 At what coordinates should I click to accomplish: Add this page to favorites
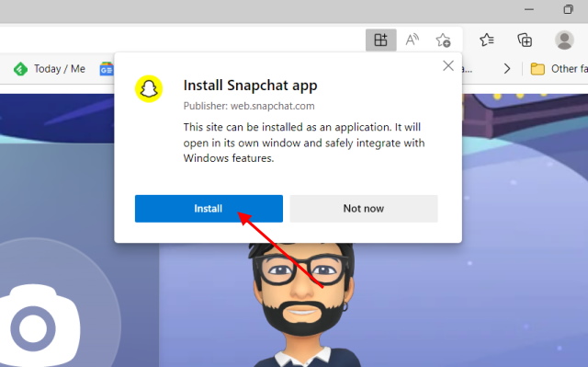(x=443, y=40)
